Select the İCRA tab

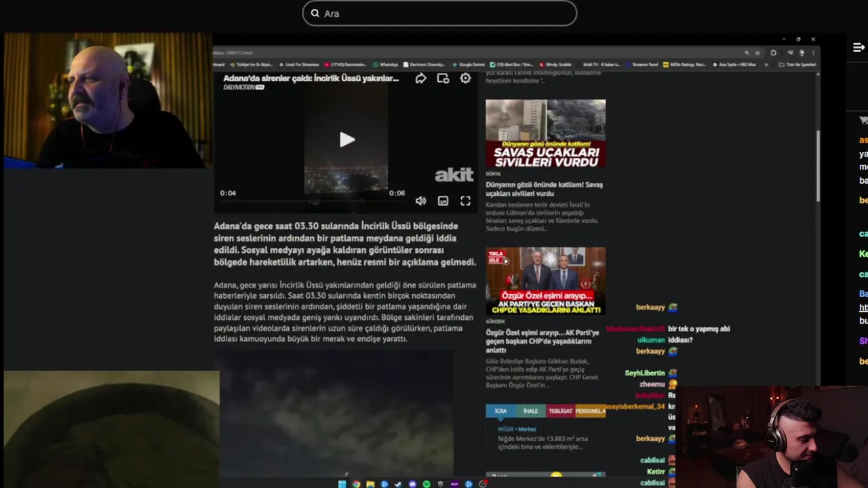click(500, 411)
